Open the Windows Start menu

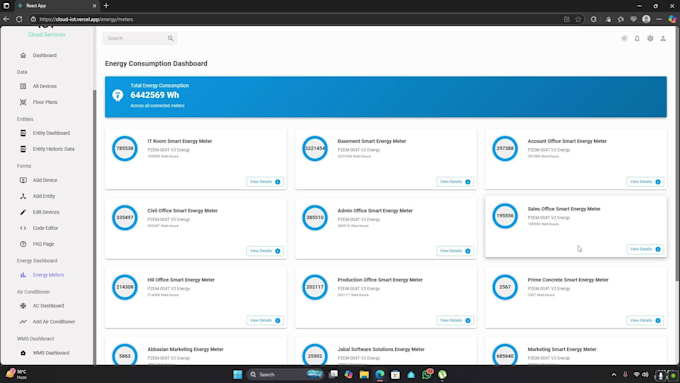click(x=238, y=374)
